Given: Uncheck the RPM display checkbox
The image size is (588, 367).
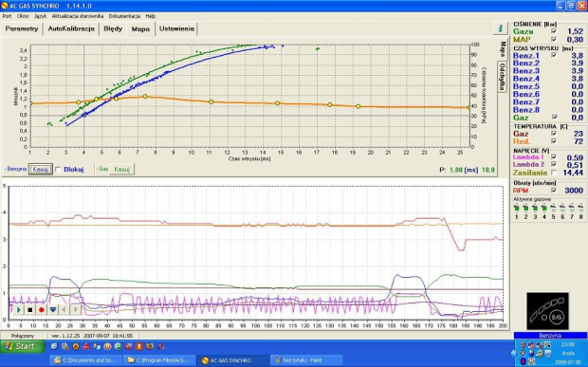Looking at the screenshot, I should 554,191.
